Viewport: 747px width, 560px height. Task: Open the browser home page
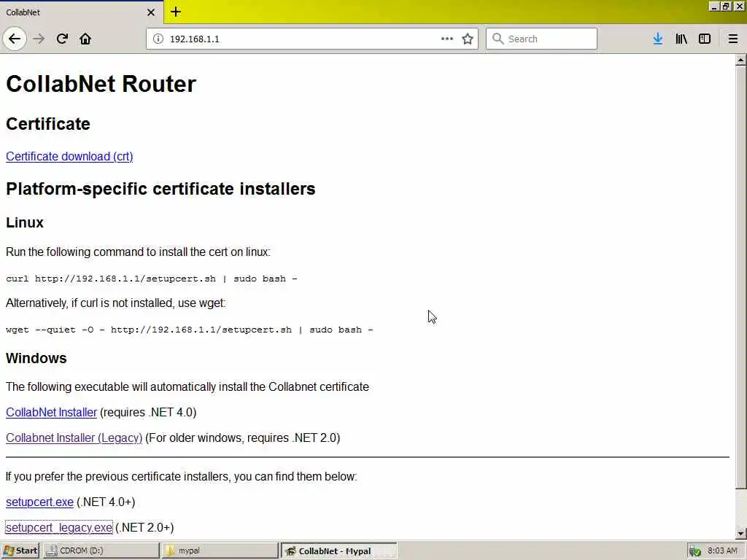85,39
